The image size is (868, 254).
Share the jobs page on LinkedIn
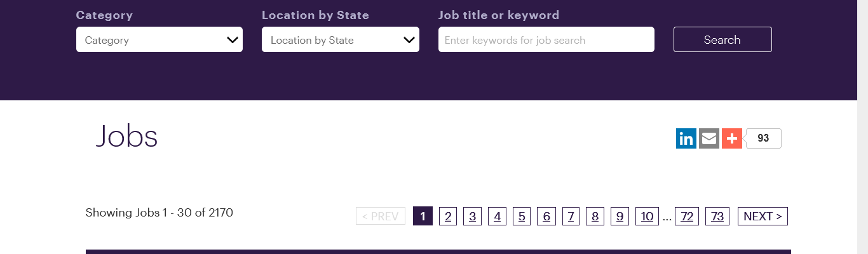tap(686, 138)
